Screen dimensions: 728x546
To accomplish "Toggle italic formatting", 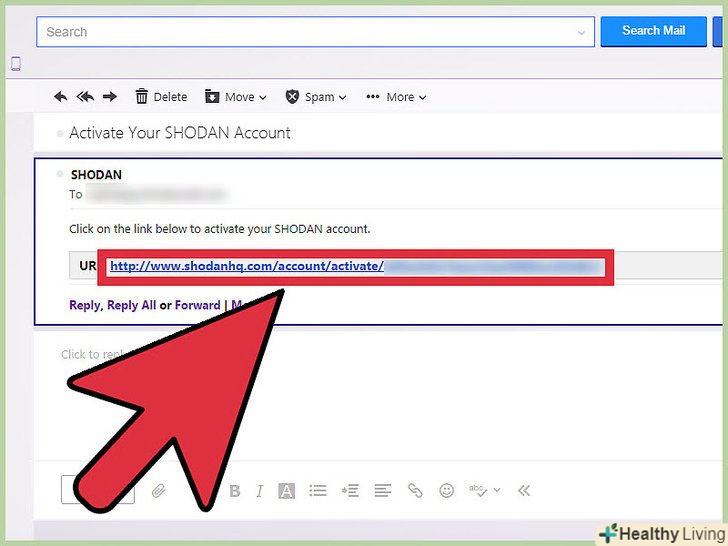I will [x=260, y=491].
